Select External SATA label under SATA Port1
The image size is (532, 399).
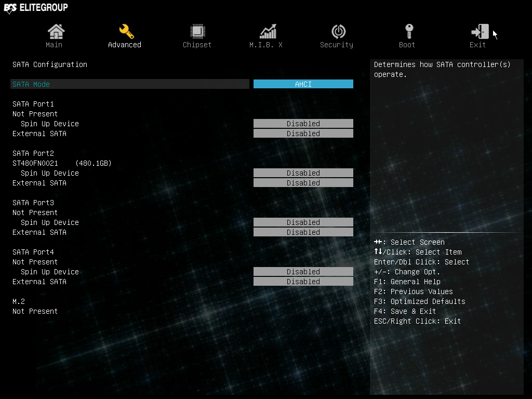click(x=39, y=134)
